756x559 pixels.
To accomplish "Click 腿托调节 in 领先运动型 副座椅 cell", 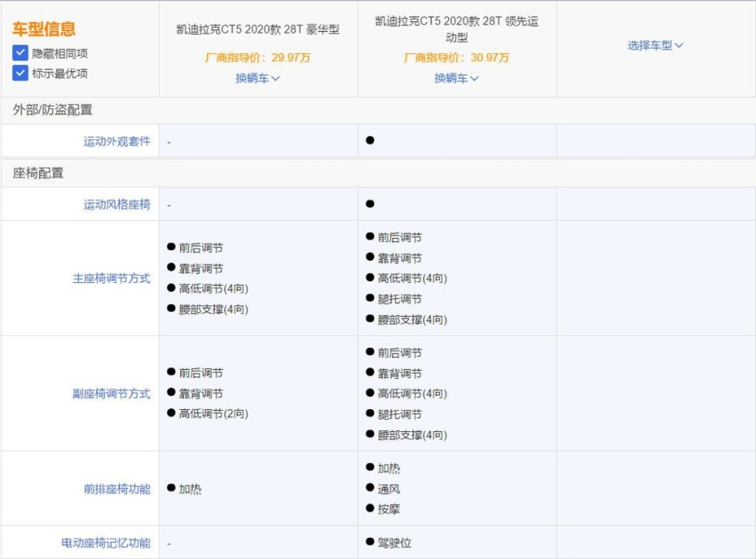I will (399, 414).
